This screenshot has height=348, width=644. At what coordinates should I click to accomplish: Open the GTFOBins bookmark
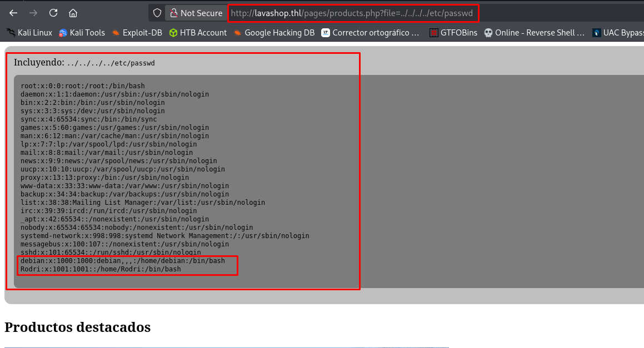(453, 33)
